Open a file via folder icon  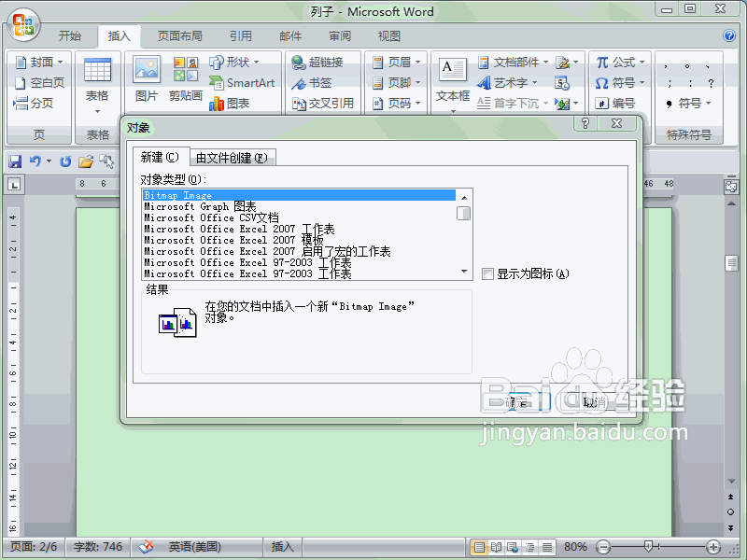pos(86,161)
